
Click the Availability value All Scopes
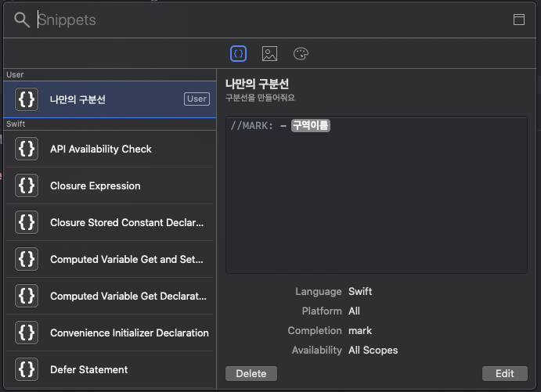pyautogui.click(x=373, y=351)
